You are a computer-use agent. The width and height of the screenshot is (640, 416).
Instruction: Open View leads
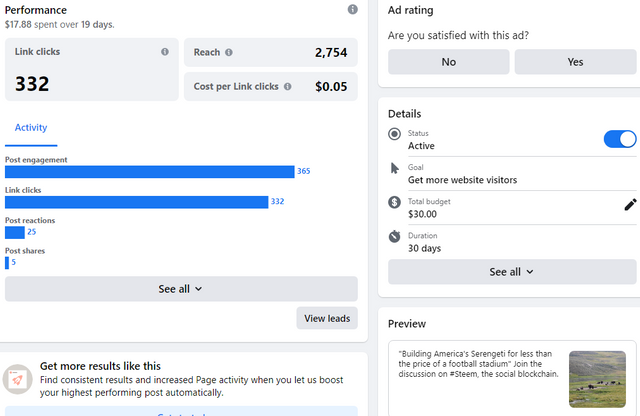coord(327,318)
